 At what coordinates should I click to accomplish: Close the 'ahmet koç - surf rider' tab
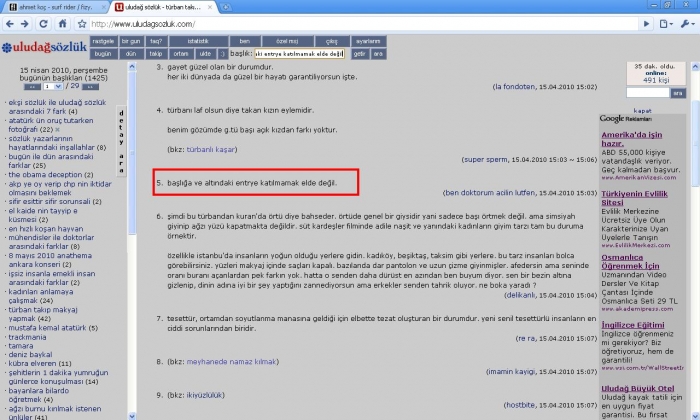coord(104,7)
